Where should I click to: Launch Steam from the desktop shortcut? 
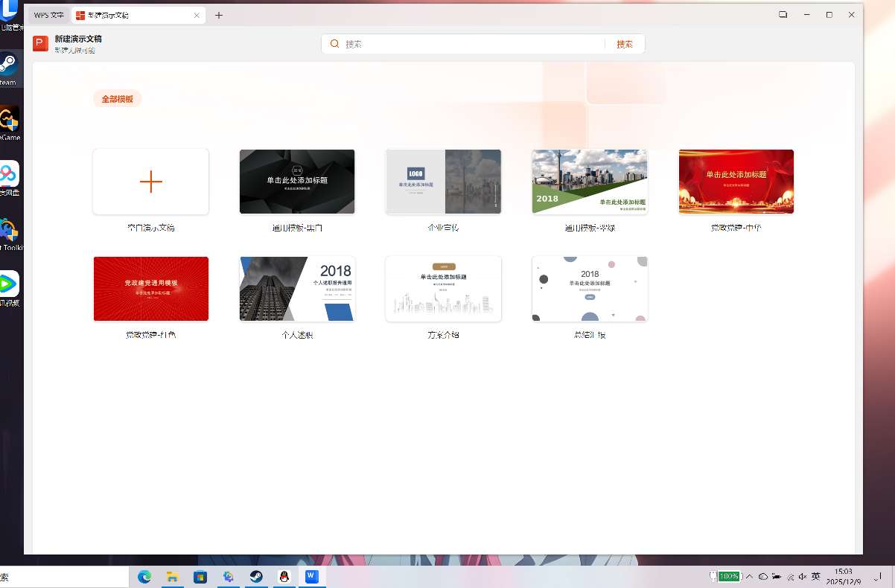coord(8,66)
